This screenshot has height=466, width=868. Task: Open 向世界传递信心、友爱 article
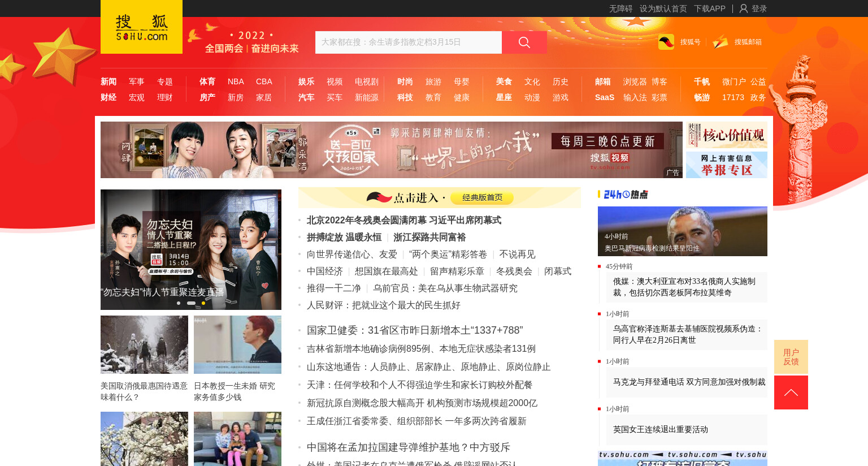[352, 254]
